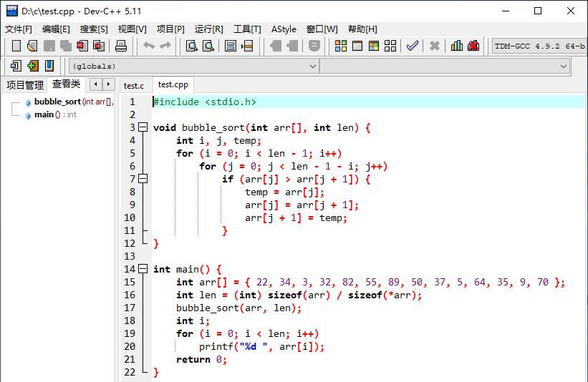The width and height of the screenshot is (588, 382).
Task: Click the Indent icon
Action: coord(276,46)
